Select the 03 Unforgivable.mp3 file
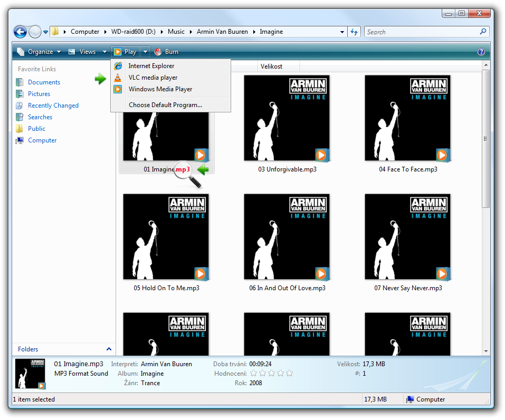505x420 pixels. 287,124
